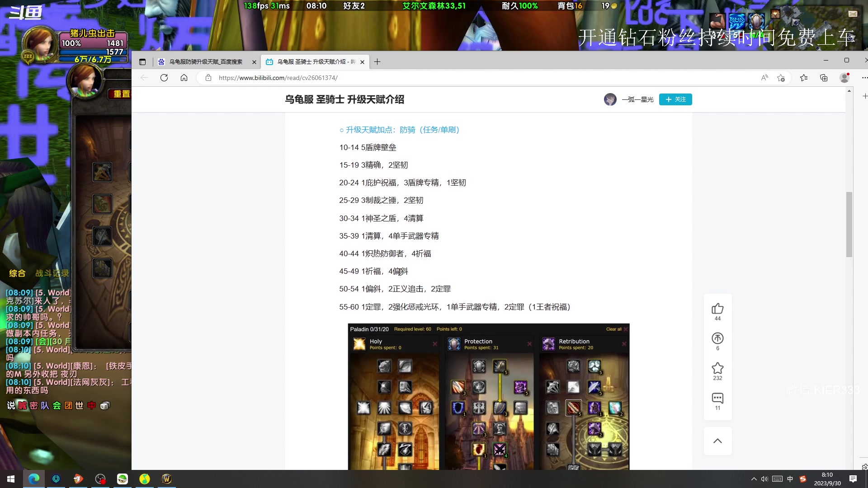Click the like thumbs-up icon
868x488 pixels.
(x=717, y=309)
